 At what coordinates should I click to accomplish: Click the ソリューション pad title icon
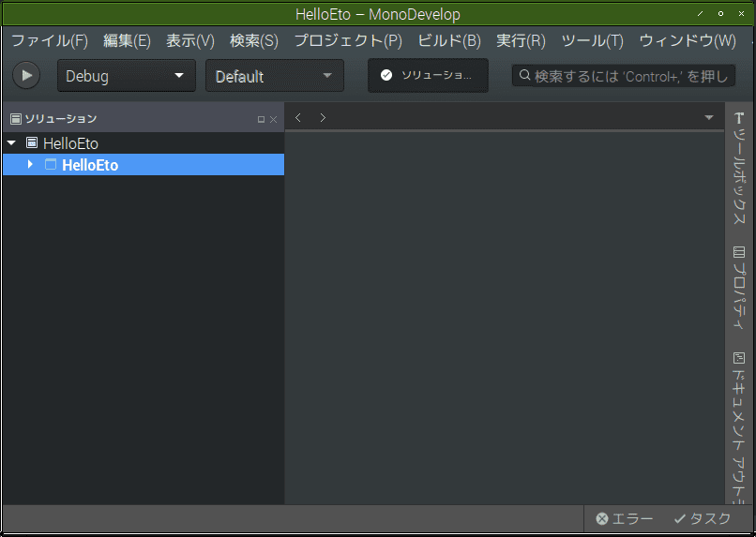click(16, 118)
